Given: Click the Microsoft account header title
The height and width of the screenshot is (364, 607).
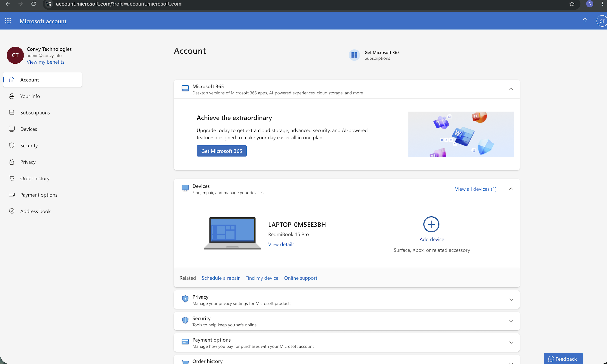Looking at the screenshot, I should click(x=43, y=21).
